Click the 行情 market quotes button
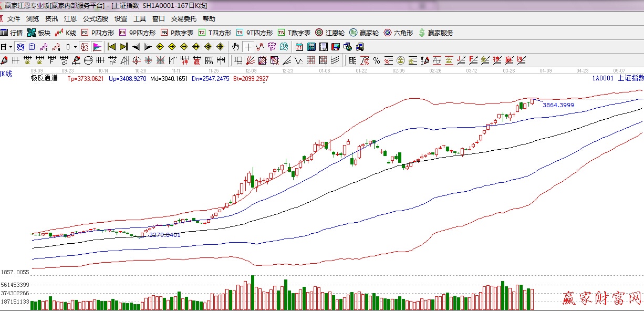The width and height of the screenshot is (644, 311). click(x=12, y=33)
